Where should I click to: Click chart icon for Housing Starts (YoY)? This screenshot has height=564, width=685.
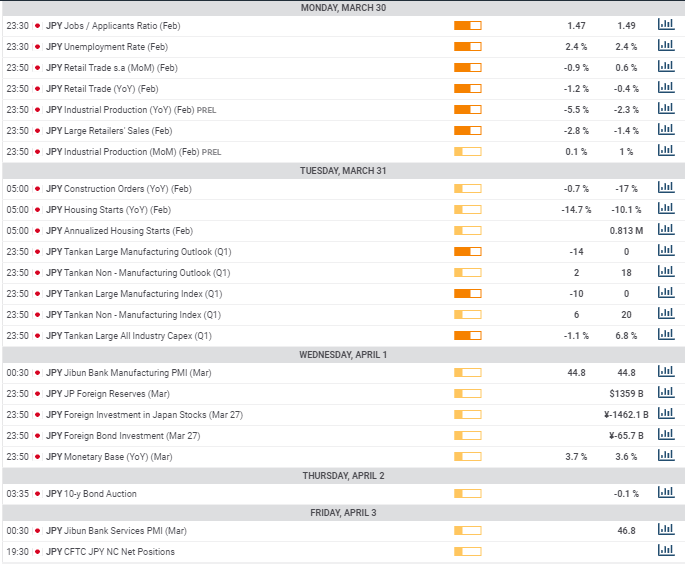pyautogui.click(x=665, y=209)
